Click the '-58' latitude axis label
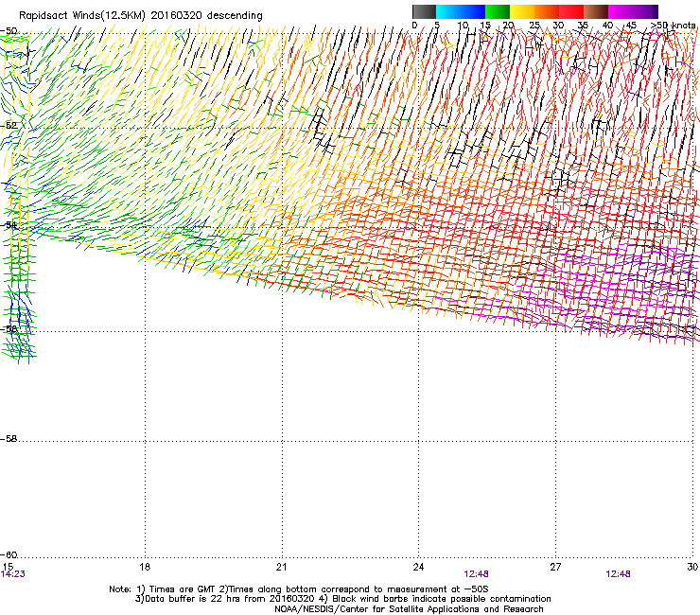700x615 pixels. (x=9, y=439)
